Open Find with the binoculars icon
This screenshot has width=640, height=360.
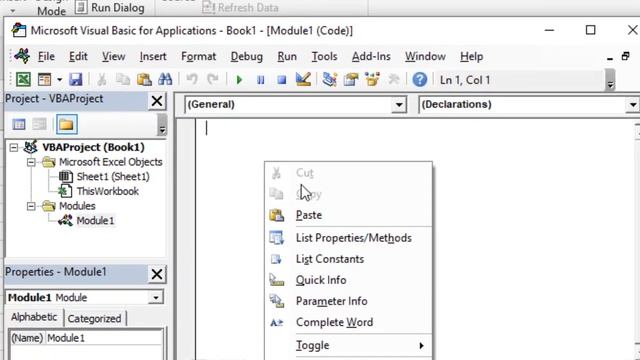[x=165, y=79]
